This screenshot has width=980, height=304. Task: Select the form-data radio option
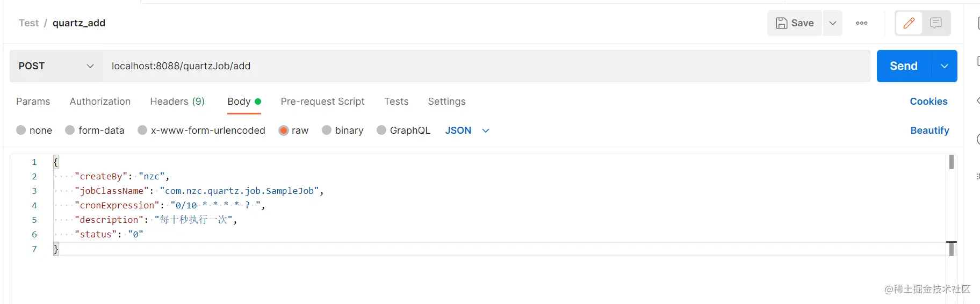coord(70,131)
